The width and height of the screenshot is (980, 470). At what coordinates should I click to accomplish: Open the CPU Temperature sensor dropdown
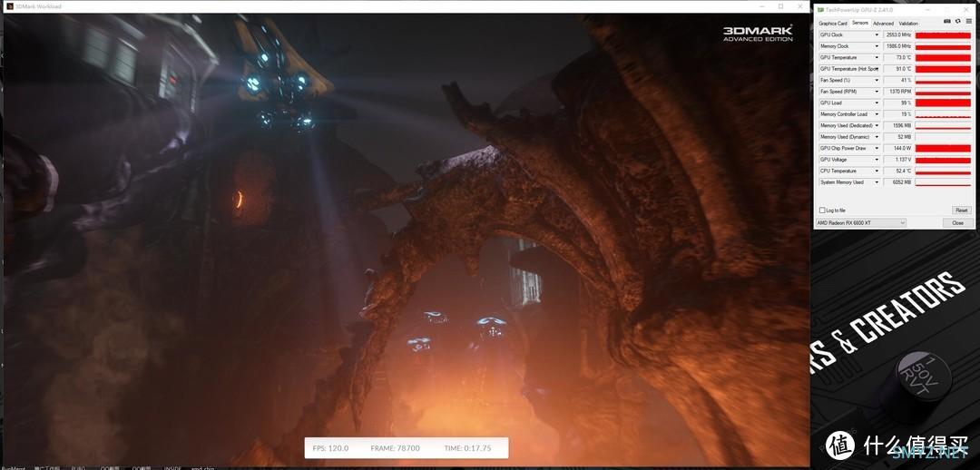click(877, 171)
